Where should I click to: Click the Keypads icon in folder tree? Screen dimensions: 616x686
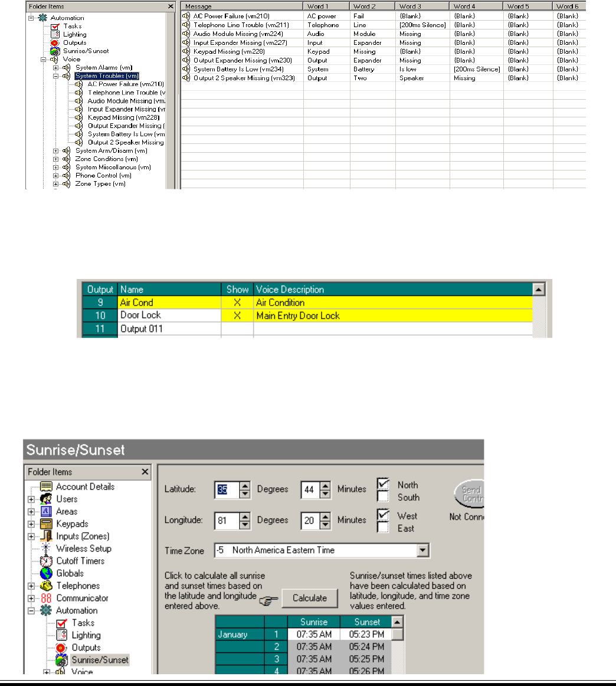click(46, 524)
